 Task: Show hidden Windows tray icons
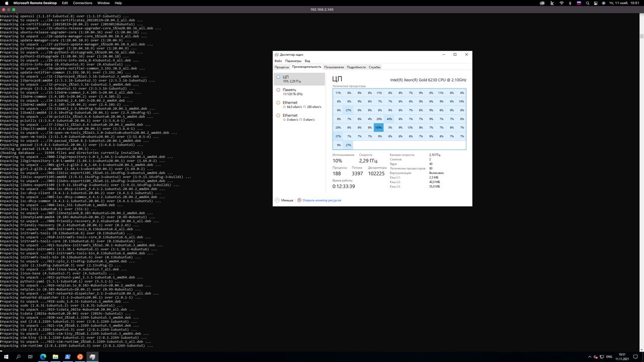click(x=589, y=356)
